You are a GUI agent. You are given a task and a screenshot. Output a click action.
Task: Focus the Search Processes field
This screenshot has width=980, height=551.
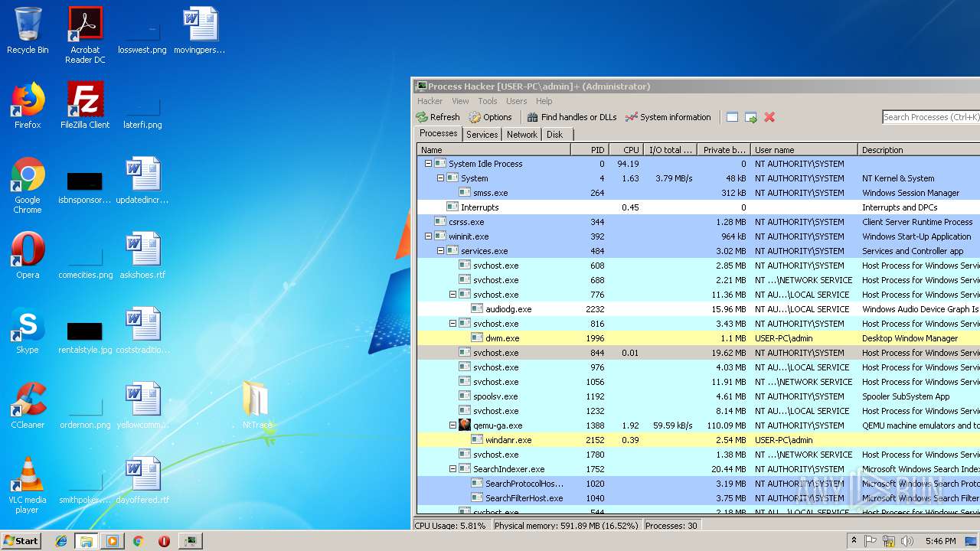pos(931,117)
